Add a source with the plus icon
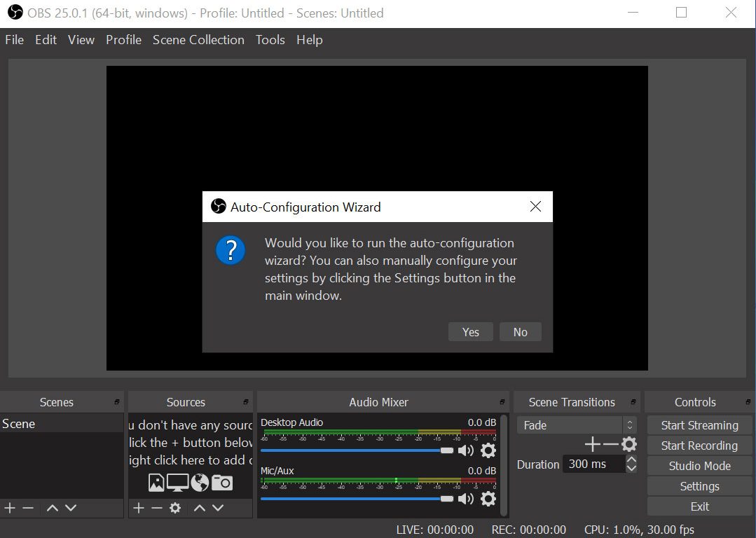The image size is (756, 538). pyautogui.click(x=139, y=508)
